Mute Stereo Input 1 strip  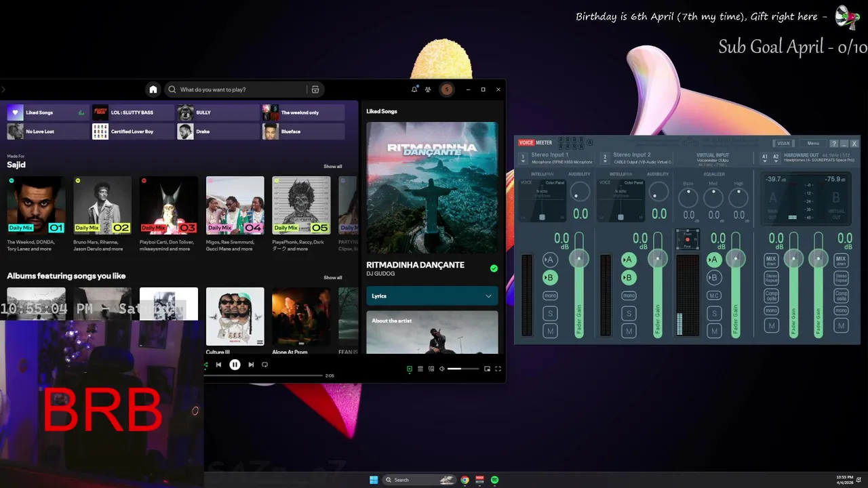[550, 331]
